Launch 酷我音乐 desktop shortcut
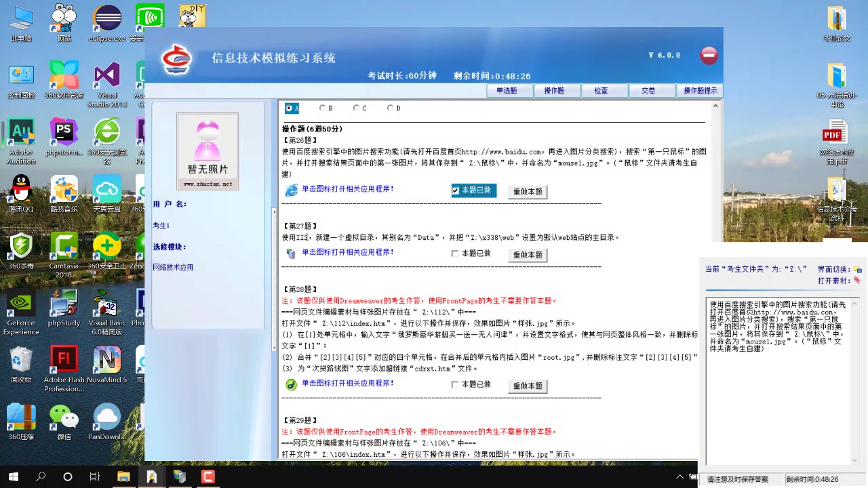This screenshot has width=868, height=488. pyautogui.click(x=64, y=195)
